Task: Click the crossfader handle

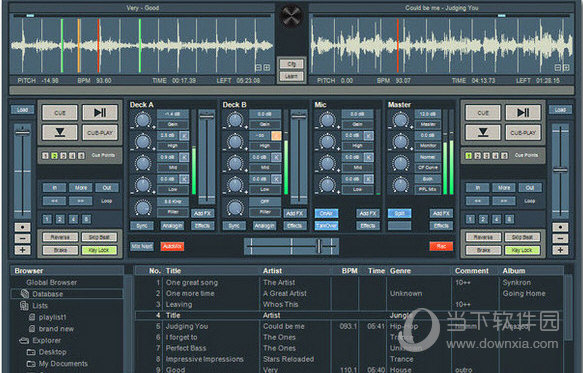Action: click(x=318, y=246)
